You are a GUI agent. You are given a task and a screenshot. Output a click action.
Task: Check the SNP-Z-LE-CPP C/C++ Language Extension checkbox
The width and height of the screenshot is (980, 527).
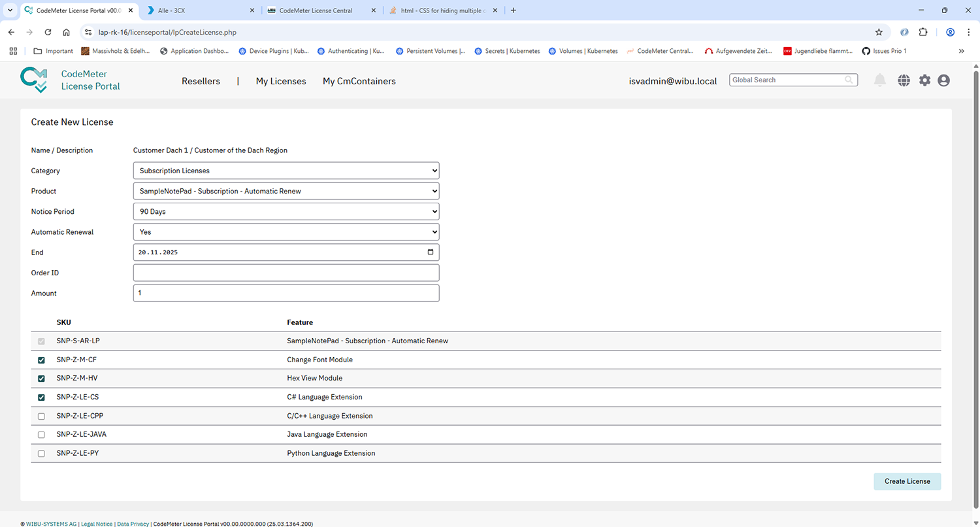pyautogui.click(x=42, y=416)
